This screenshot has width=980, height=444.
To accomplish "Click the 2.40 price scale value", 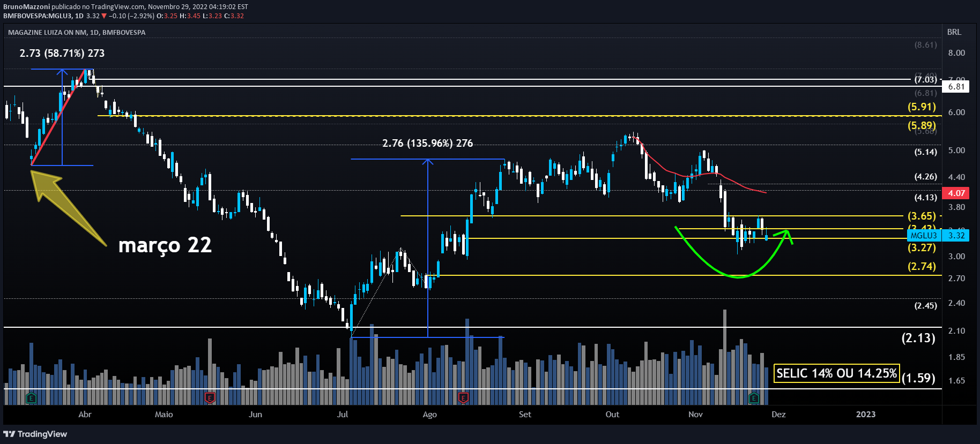I will coord(956,303).
